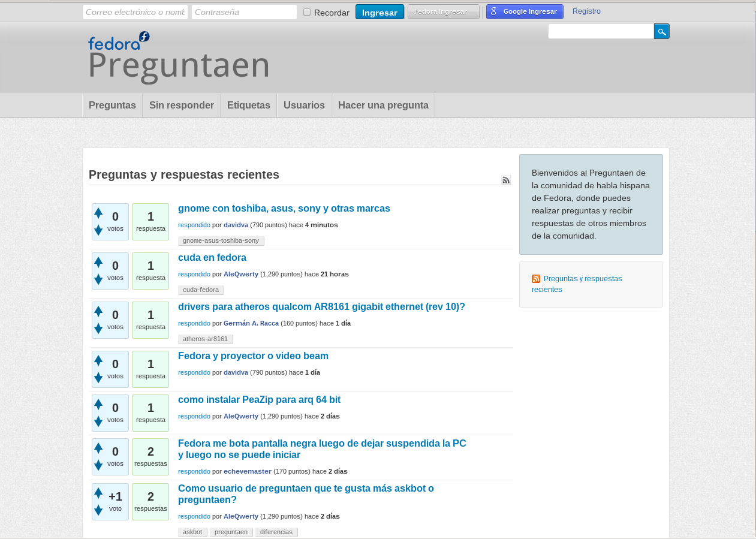Open 'Preguntas y respuestas recientes' sidebar feed link
Screen dimensions: 756x539
(577, 284)
